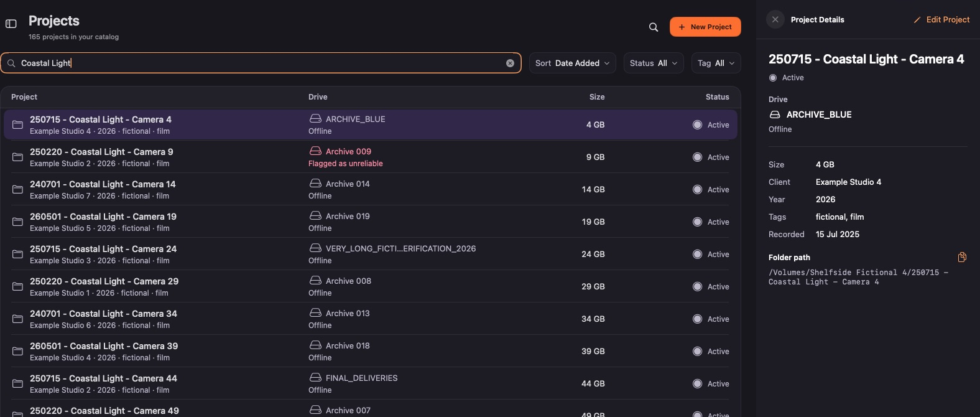Toggle the sidebar panel icon

[x=11, y=24]
